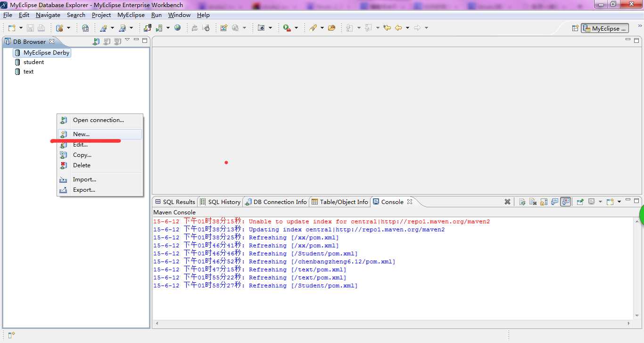This screenshot has height=343, width=644.
Task: Open the camera snapshot dropdown arrow
Action: click(270, 28)
